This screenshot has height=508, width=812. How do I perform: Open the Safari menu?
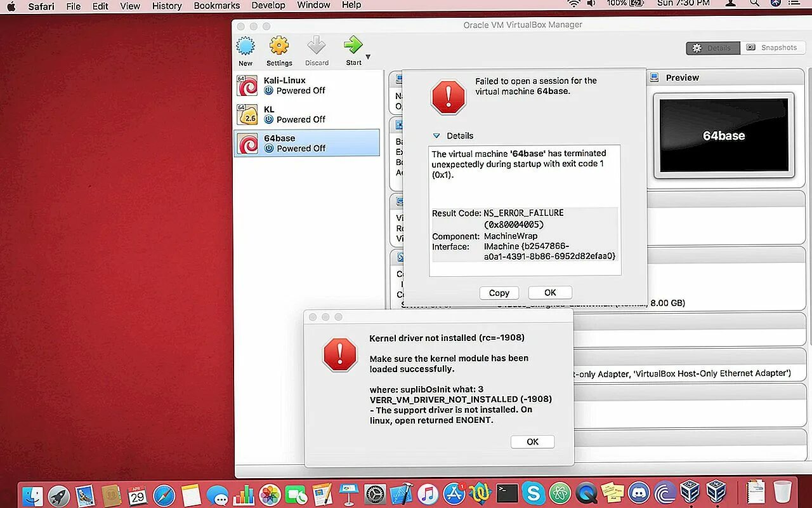click(x=41, y=6)
